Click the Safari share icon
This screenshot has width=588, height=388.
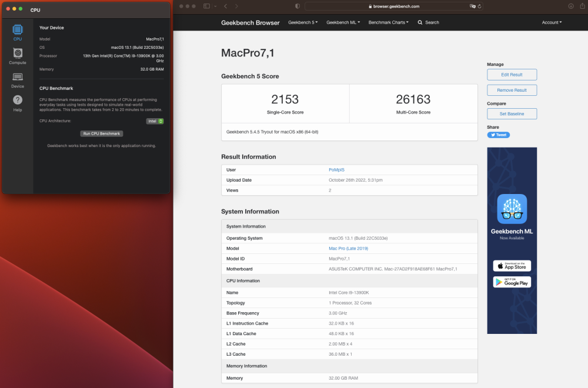click(582, 6)
